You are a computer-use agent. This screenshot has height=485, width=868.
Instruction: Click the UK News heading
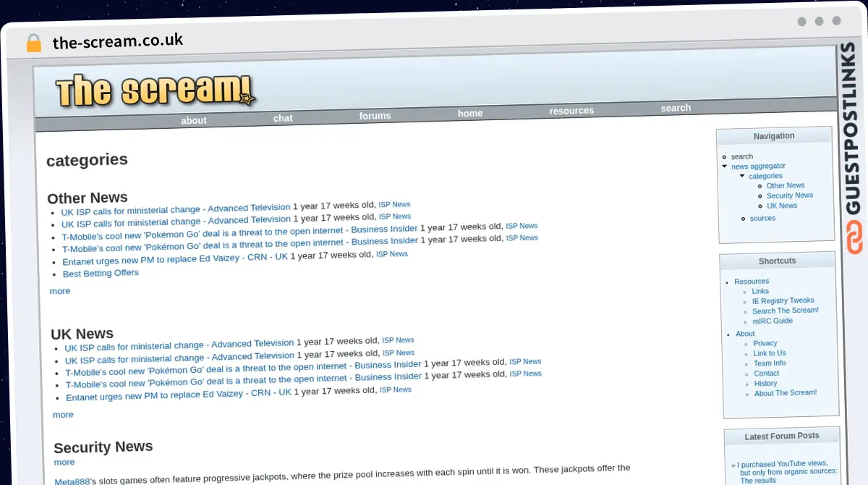tap(82, 334)
